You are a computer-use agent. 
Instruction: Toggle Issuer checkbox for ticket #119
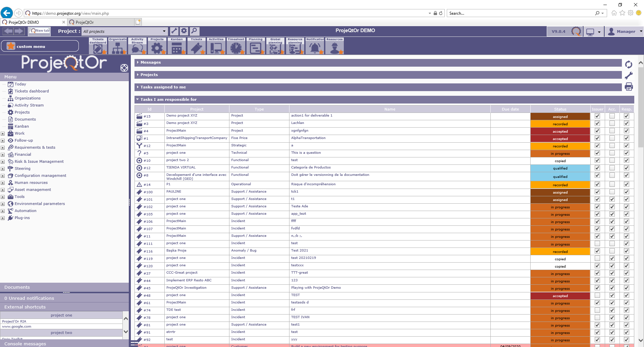[x=597, y=259]
